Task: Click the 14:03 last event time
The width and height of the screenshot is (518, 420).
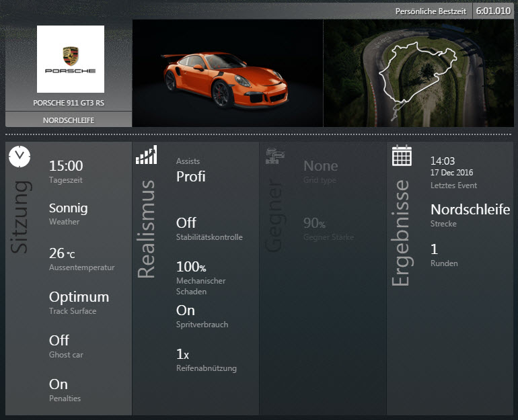Action: coord(443,161)
